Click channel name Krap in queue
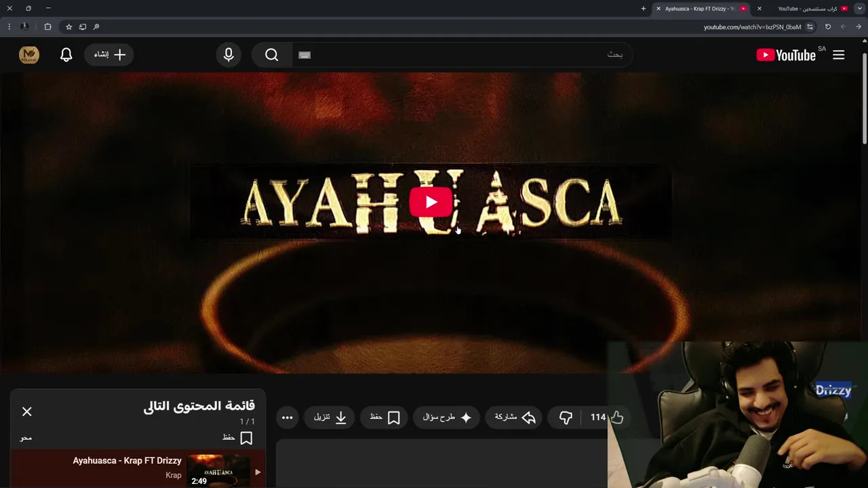The height and width of the screenshot is (488, 868). [174, 475]
